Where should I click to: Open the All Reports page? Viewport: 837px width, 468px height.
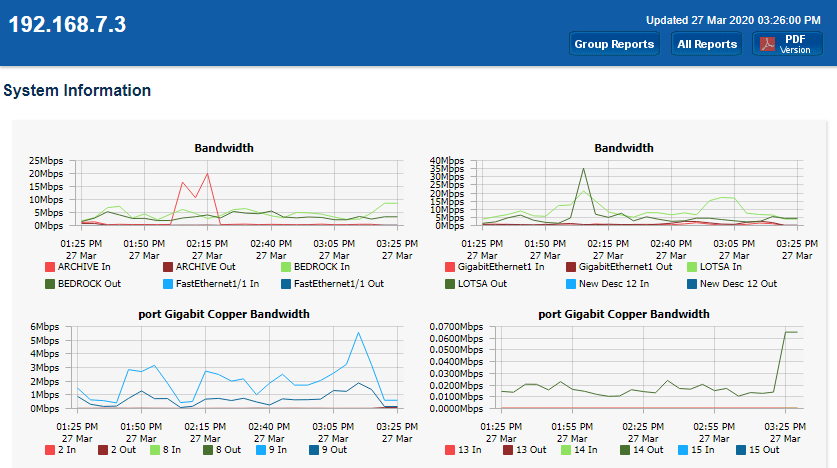pos(706,44)
